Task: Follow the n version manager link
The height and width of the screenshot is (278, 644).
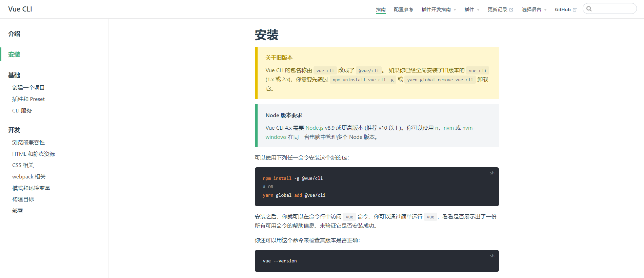Action: (437, 128)
